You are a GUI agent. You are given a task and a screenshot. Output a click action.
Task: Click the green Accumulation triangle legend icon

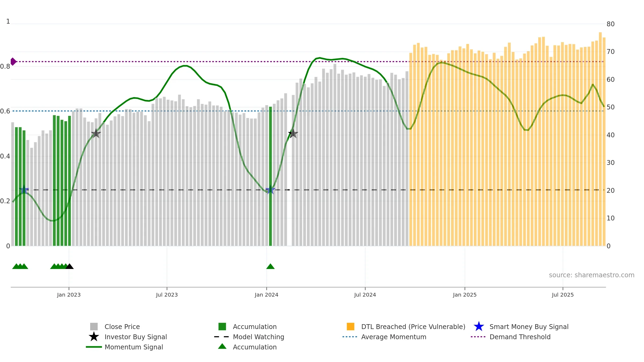pos(222,346)
